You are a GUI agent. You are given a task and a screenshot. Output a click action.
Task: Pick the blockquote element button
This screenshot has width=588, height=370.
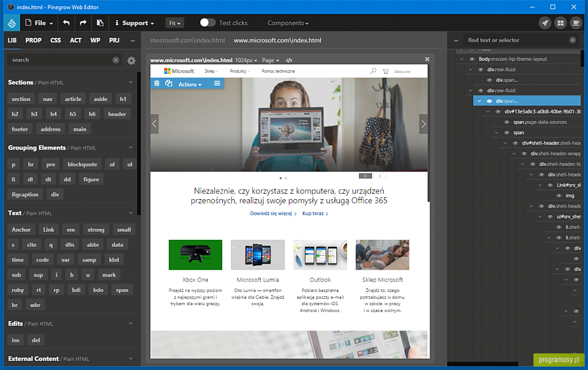coord(82,165)
